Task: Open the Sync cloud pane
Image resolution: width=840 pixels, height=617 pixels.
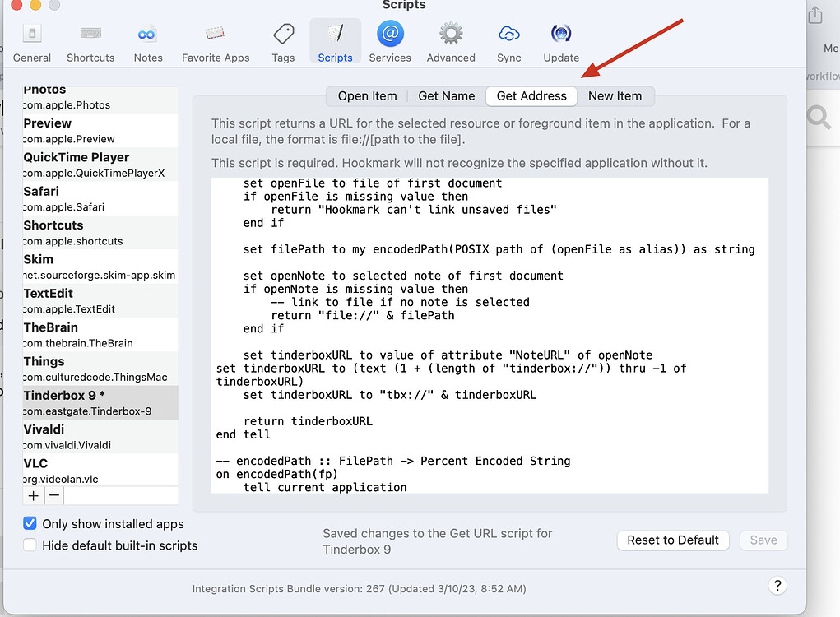Action: 508,43
